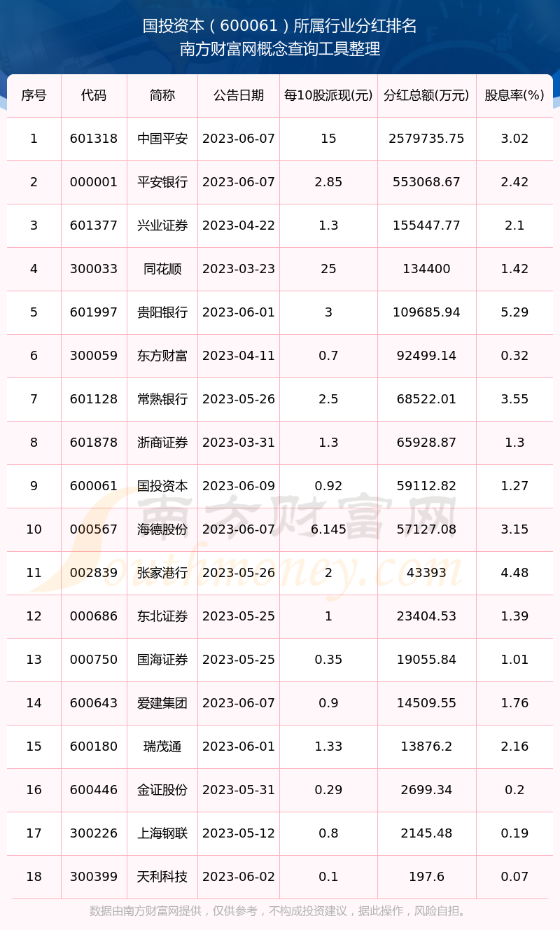
Task: Click dividend yield 4.48
Action: tap(514, 573)
